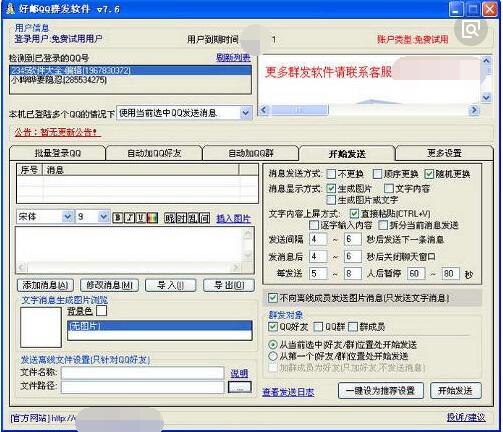Click 添加消息(A) button
The image size is (503, 432).
45,285
